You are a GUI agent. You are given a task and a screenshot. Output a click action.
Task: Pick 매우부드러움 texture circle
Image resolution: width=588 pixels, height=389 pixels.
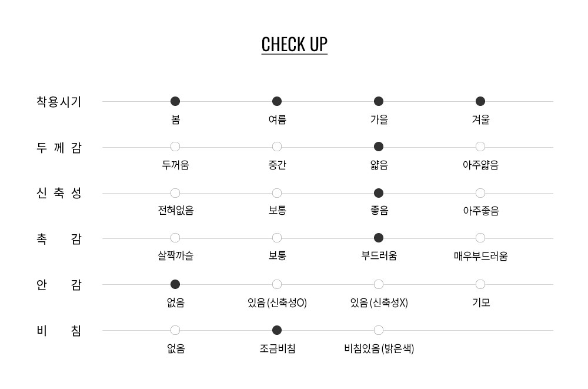(480, 238)
